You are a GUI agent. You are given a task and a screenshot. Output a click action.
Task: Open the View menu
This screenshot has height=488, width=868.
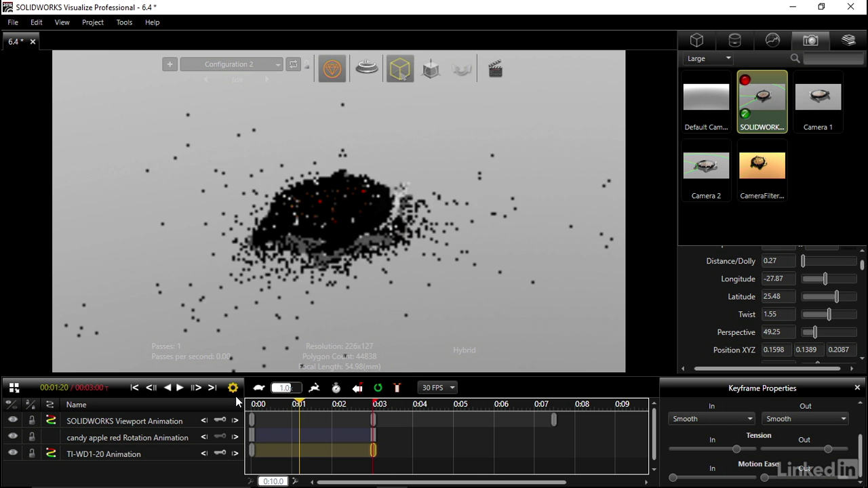point(62,22)
